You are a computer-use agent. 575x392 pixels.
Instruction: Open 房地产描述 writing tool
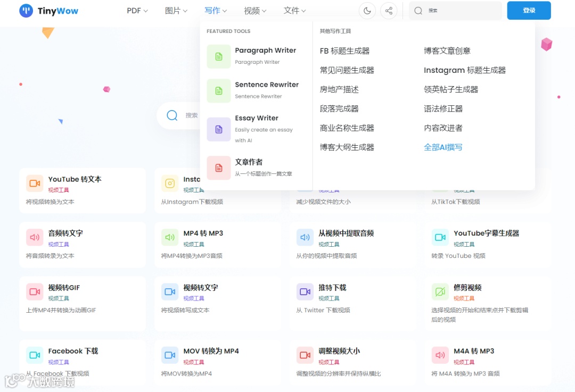pos(339,89)
